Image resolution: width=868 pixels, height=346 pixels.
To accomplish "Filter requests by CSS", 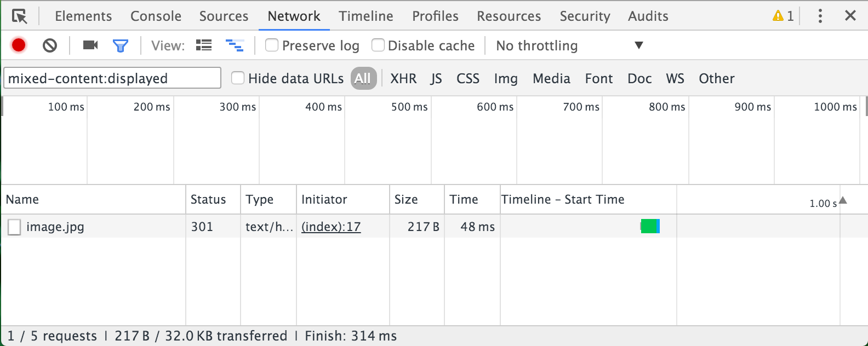I will coord(468,78).
